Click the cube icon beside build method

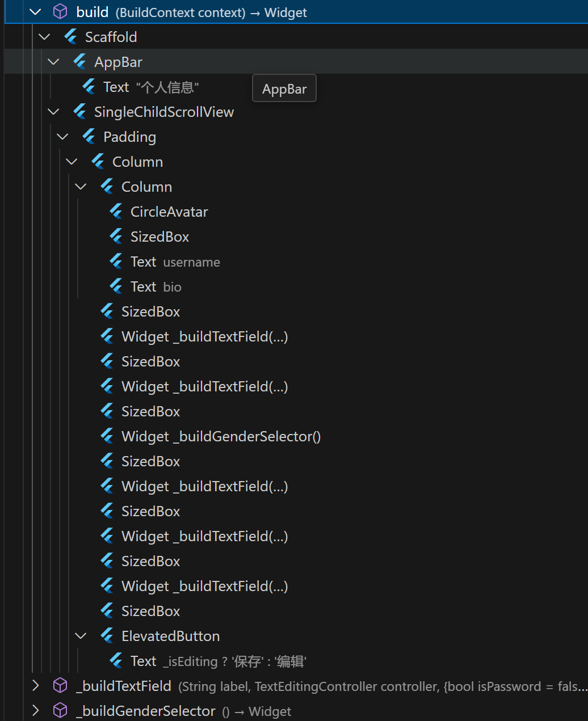coord(60,12)
